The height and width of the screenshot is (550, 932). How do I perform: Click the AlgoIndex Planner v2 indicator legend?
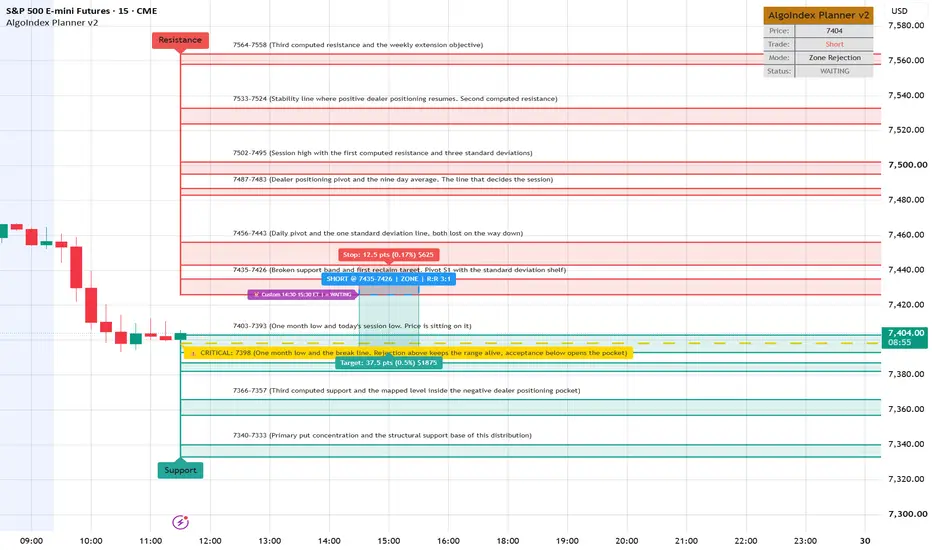point(52,23)
